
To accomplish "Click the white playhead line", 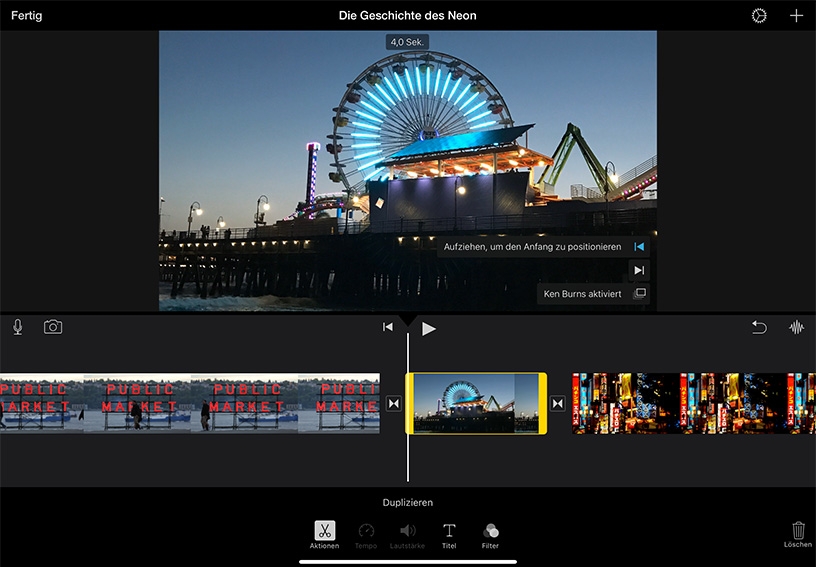I will pos(407,407).
